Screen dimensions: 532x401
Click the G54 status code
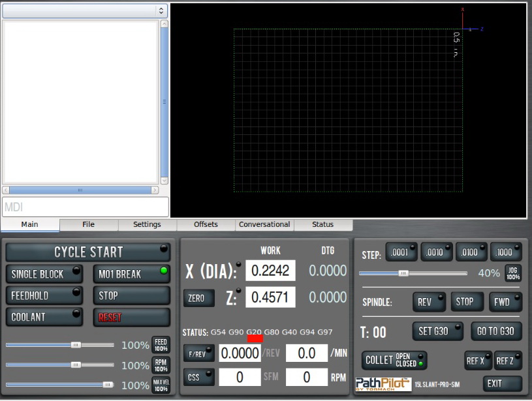click(218, 332)
